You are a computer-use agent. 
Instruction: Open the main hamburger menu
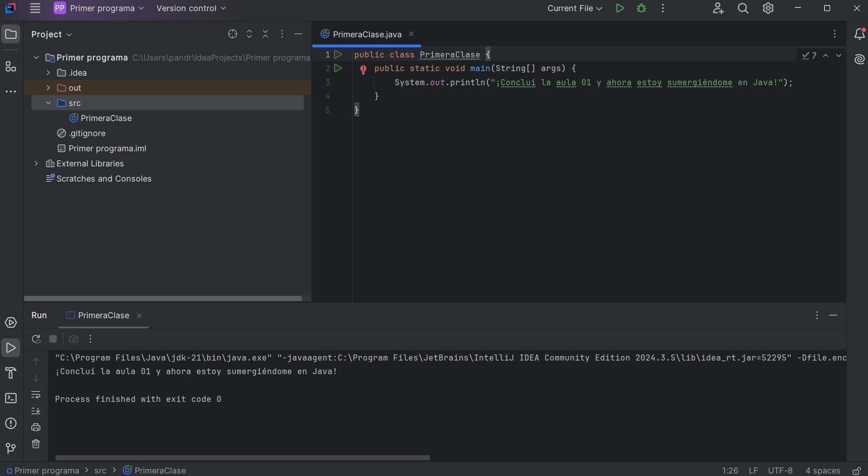pos(35,8)
